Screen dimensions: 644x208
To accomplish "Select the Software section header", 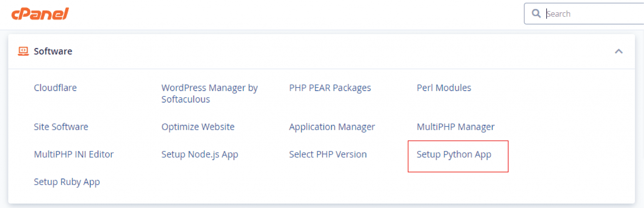I will [x=53, y=51].
